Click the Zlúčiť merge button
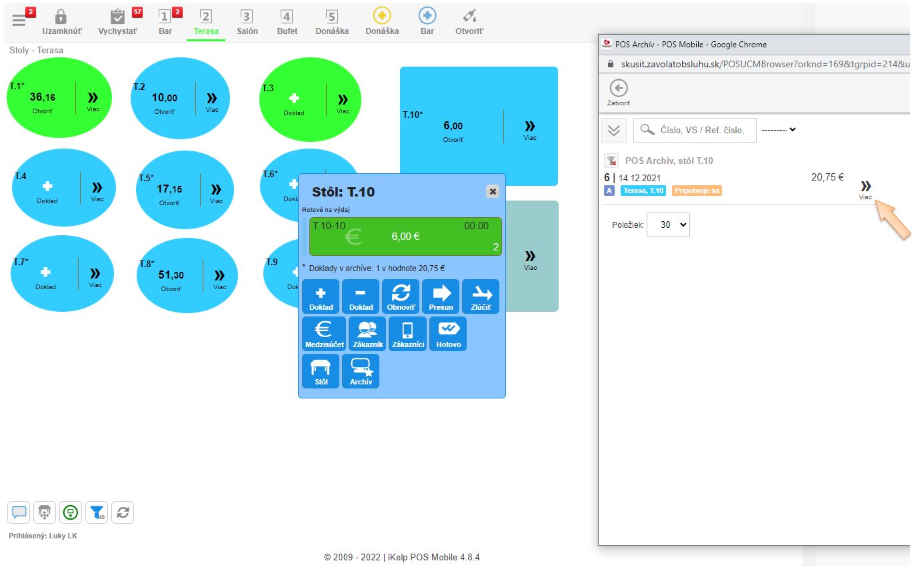Viewport: 924px width, 571px height. [x=481, y=296]
